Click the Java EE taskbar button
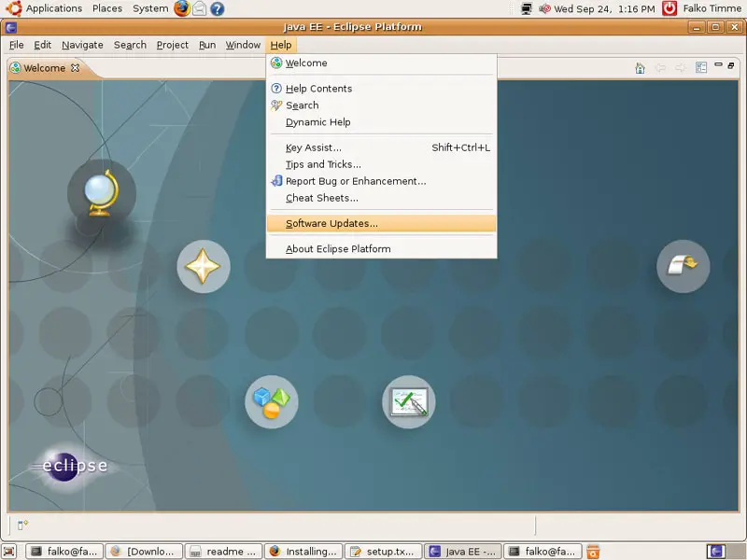Image resolution: width=747 pixels, height=560 pixels. [462, 552]
